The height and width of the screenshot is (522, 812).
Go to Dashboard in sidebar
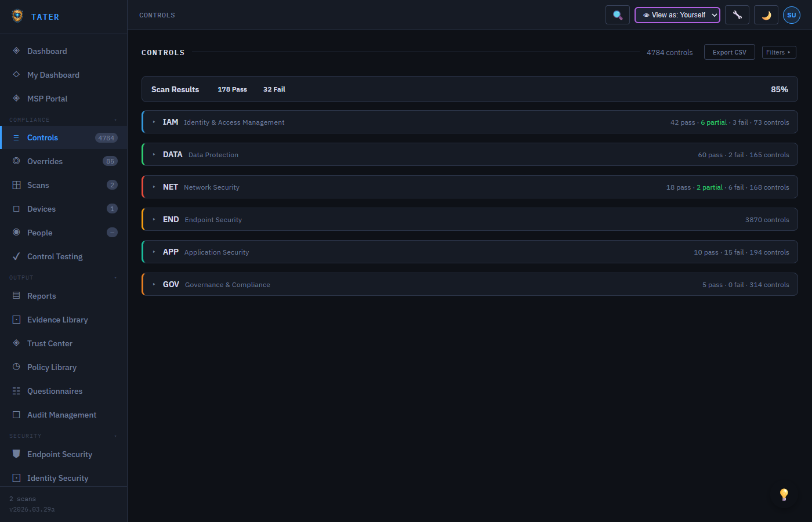64,51
